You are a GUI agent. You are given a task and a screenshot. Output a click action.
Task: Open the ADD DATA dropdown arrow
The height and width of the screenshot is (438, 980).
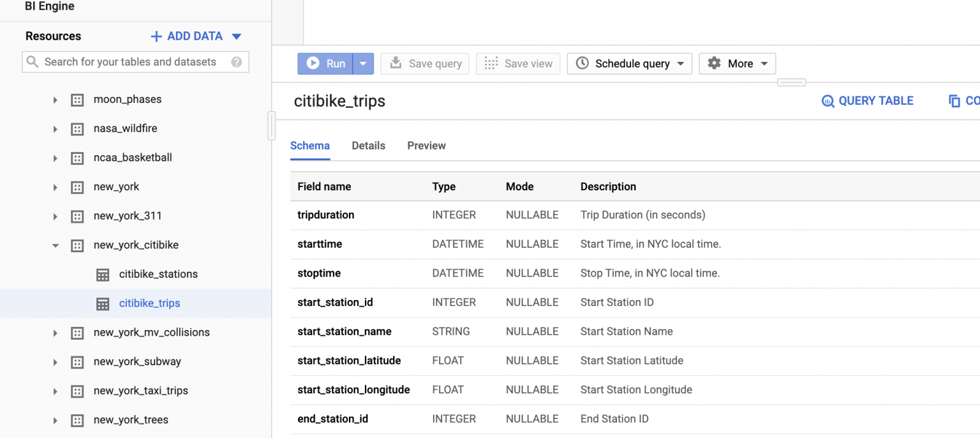[237, 36]
